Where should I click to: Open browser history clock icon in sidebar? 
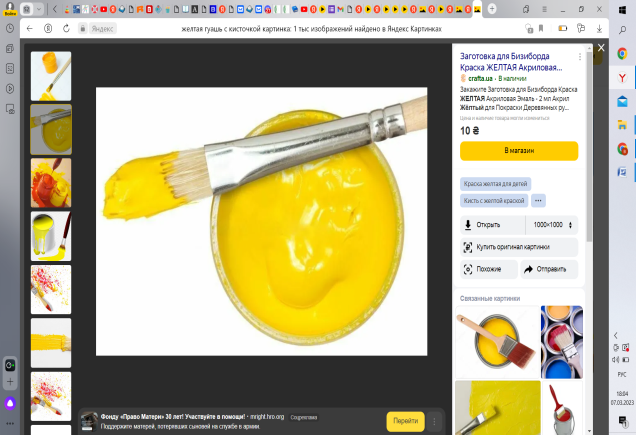coord(10,28)
